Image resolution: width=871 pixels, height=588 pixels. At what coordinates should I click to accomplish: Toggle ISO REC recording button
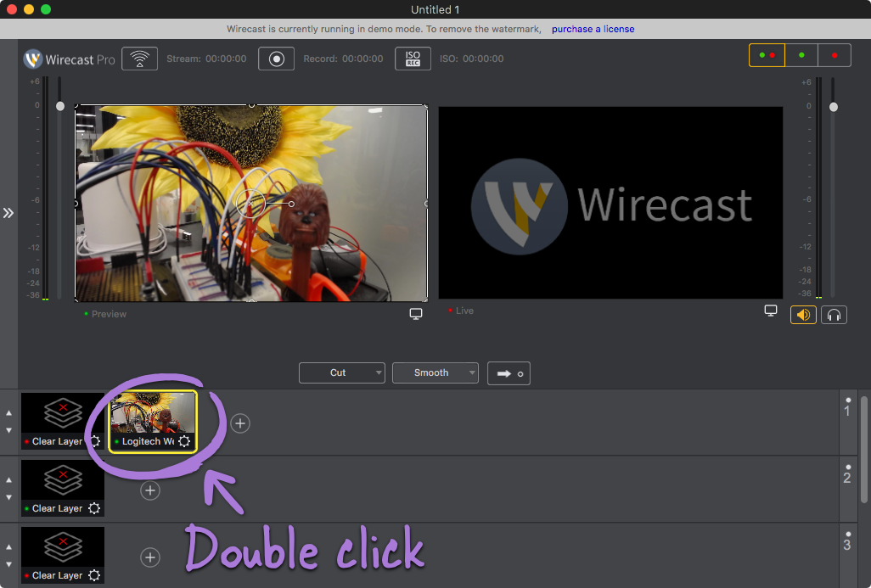click(x=413, y=59)
